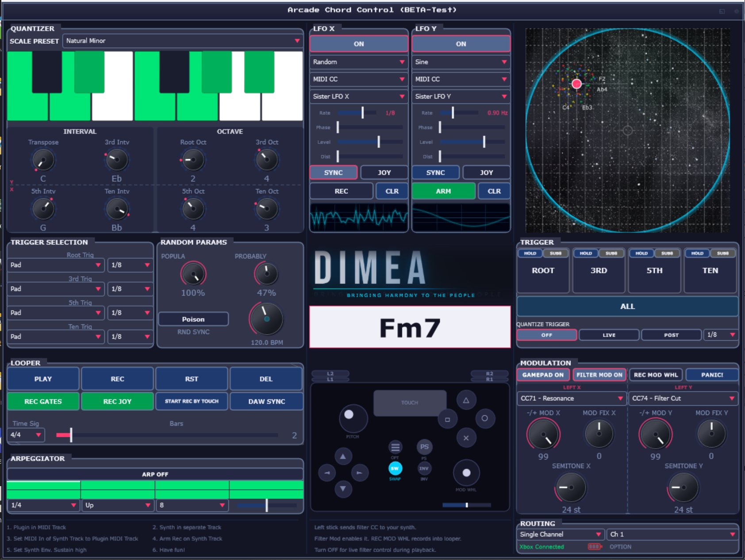The width and height of the screenshot is (745, 560).
Task: Click the DAW SYNC button
Action: pos(266,401)
